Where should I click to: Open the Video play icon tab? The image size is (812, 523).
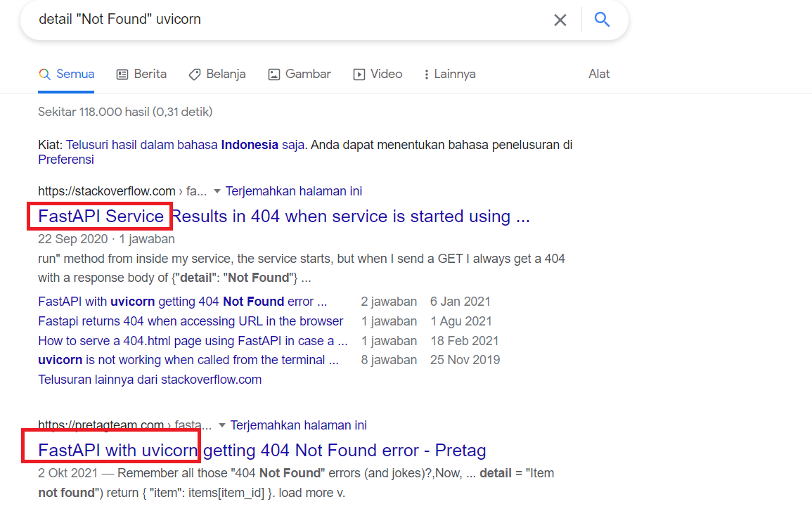tap(359, 75)
